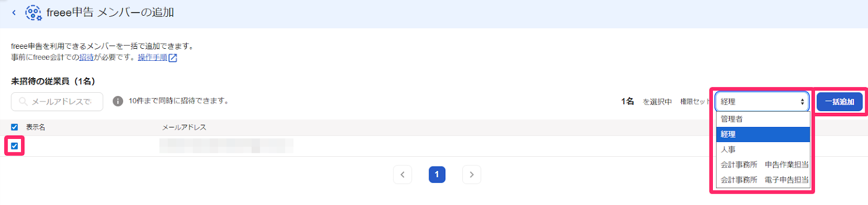This screenshot has width=868, height=205.
Task: Go back using the header chevron arrow
Action: click(x=14, y=12)
